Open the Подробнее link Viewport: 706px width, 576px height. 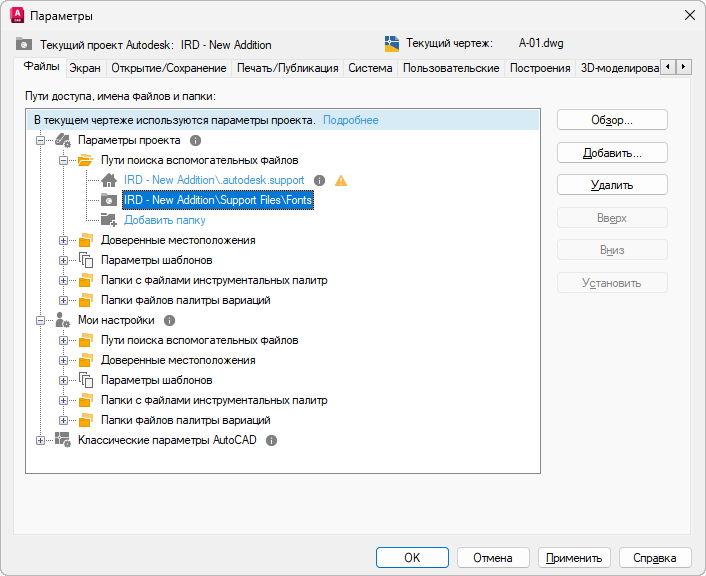point(350,120)
